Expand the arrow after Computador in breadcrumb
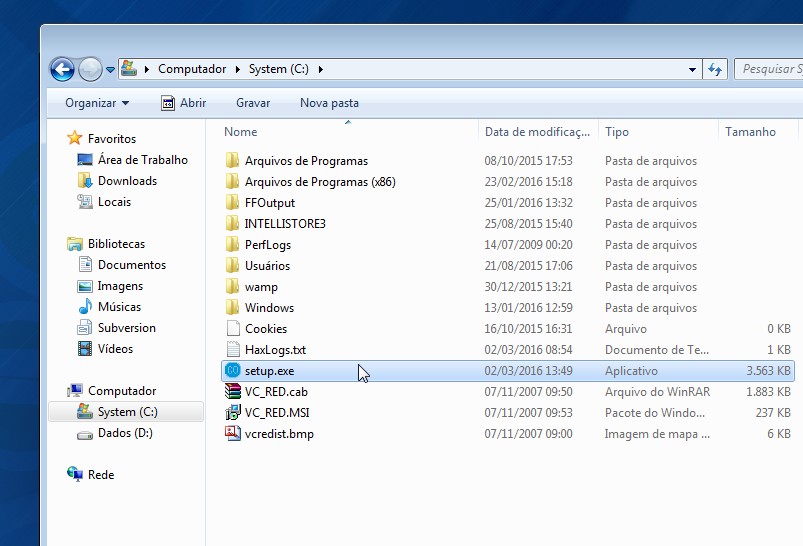The height and width of the screenshot is (546, 803). 238,69
